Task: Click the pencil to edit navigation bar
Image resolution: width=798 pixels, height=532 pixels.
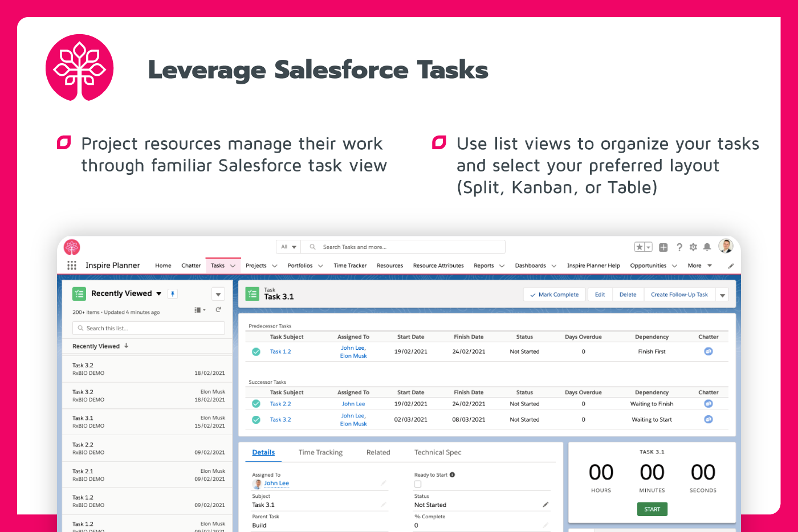Action: pyautogui.click(x=731, y=266)
